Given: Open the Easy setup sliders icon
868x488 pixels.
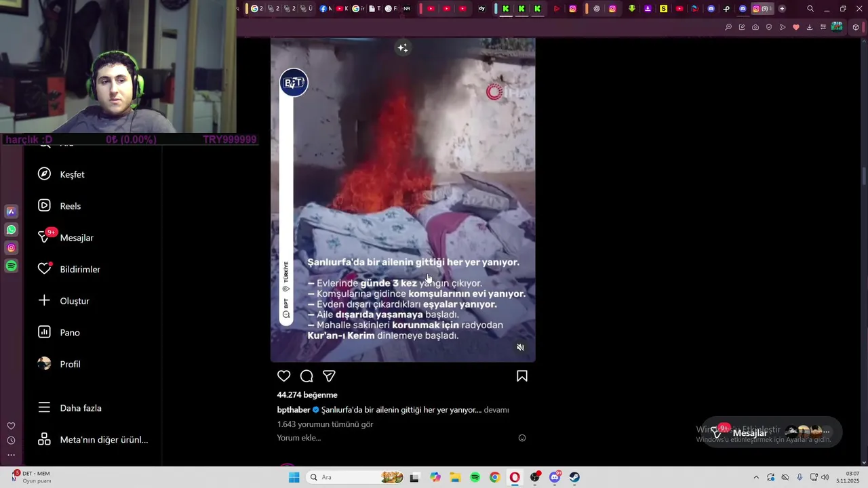Looking at the screenshot, I should [823, 27].
